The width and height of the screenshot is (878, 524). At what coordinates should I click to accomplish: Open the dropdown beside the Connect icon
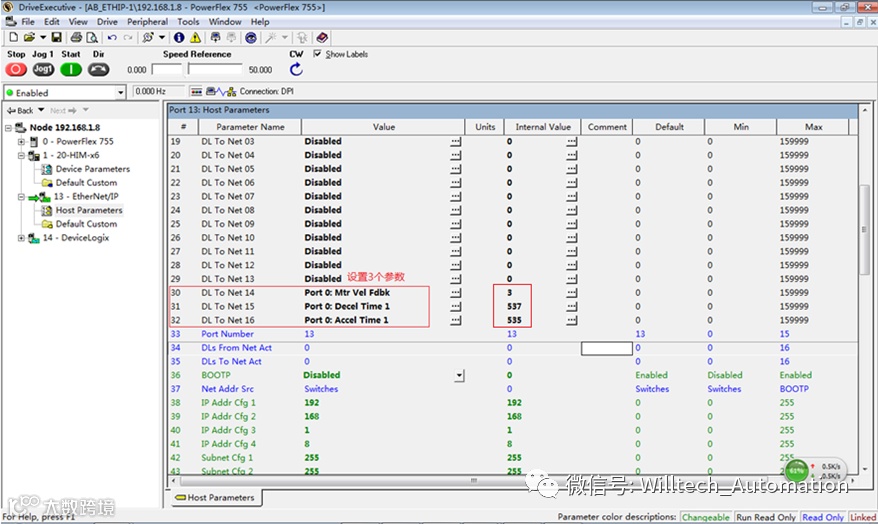pyautogui.click(x=162, y=38)
